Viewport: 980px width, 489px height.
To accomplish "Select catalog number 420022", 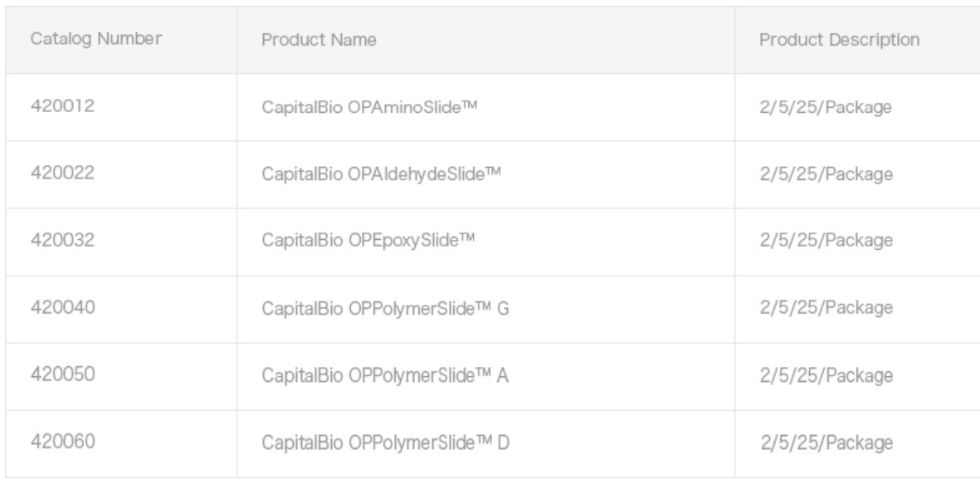I will point(62,173).
